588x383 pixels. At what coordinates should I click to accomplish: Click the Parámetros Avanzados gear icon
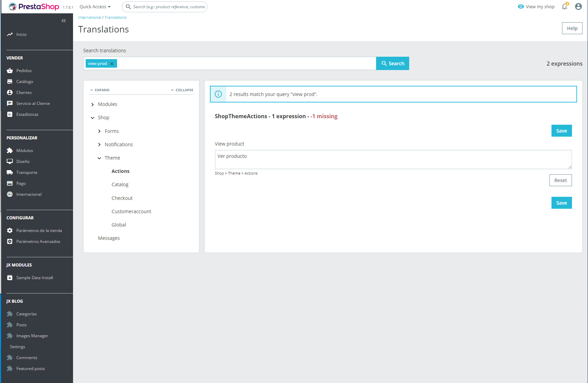10,242
